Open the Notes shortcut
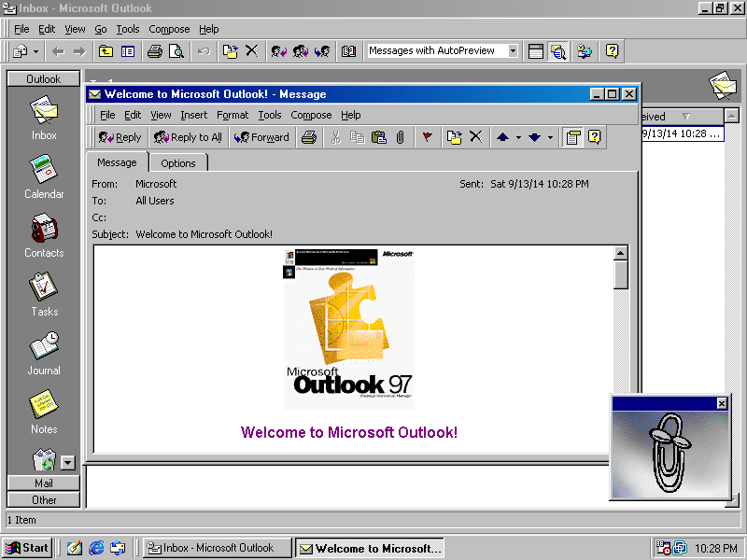The height and width of the screenshot is (560, 747). pyautogui.click(x=44, y=412)
